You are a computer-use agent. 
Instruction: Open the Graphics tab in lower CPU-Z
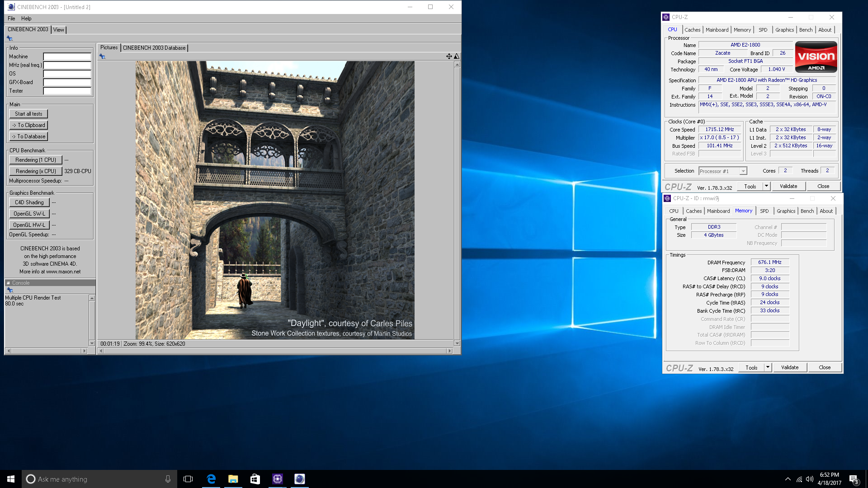point(786,211)
